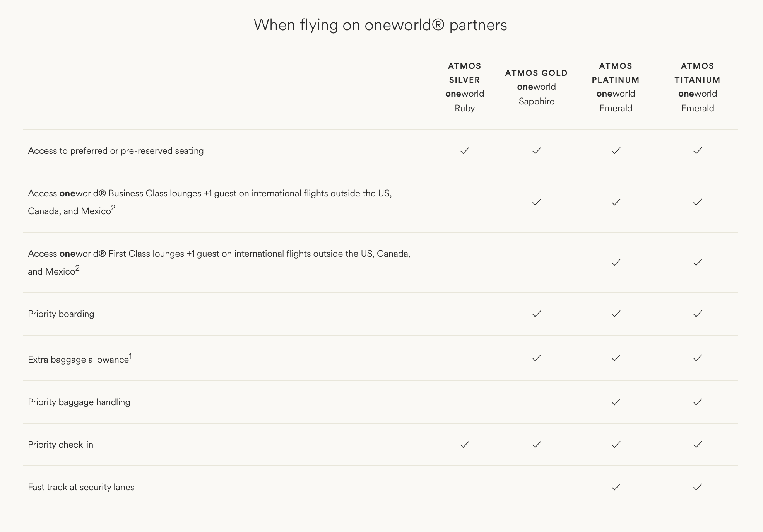Screen dimensions: 763x532
Task: Click Atmos Gold checkmark for Extra baggage allowance
Action: coord(537,358)
